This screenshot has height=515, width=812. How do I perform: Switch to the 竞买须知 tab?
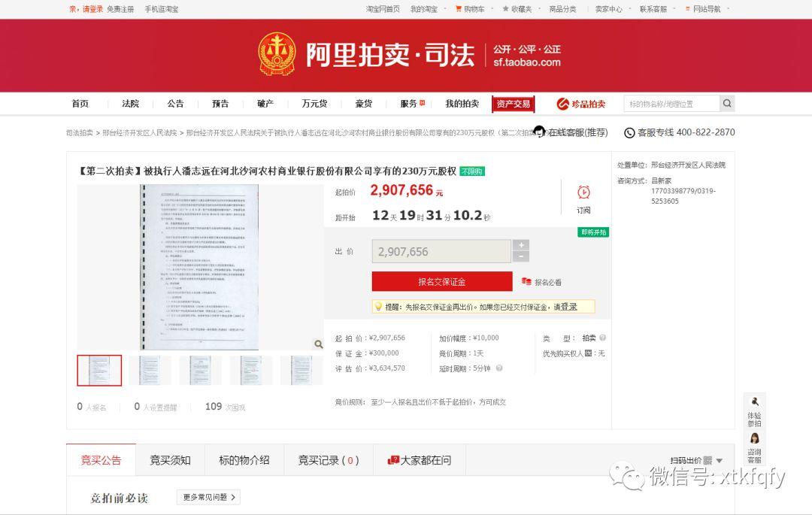pyautogui.click(x=171, y=460)
